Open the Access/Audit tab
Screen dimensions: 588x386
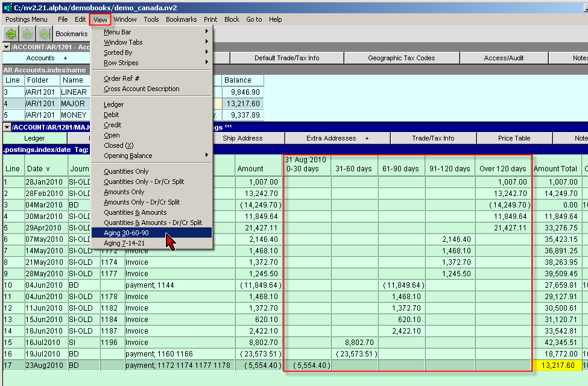click(x=504, y=59)
